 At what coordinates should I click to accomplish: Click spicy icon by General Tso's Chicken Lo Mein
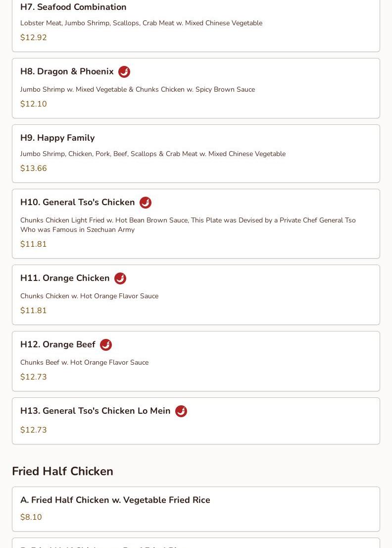[x=181, y=411]
